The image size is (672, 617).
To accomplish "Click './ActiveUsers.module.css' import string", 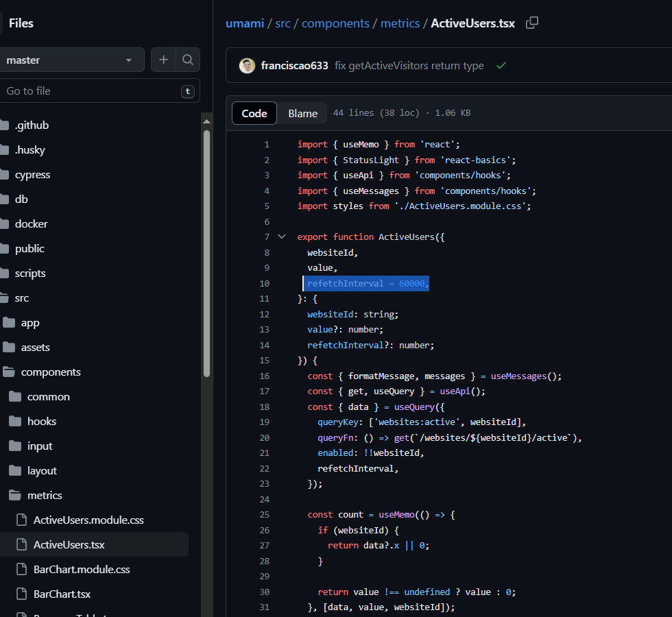I will click(x=460, y=206).
